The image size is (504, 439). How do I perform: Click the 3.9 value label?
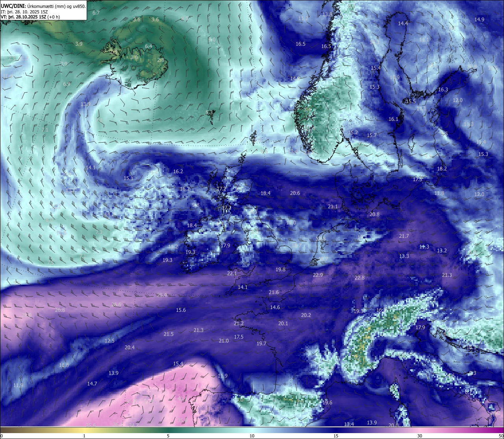coord(79,44)
